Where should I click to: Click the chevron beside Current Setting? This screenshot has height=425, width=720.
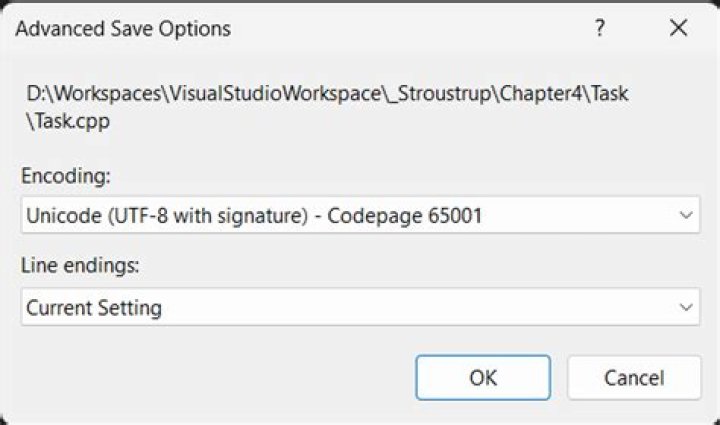pyautogui.click(x=685, y=307)
